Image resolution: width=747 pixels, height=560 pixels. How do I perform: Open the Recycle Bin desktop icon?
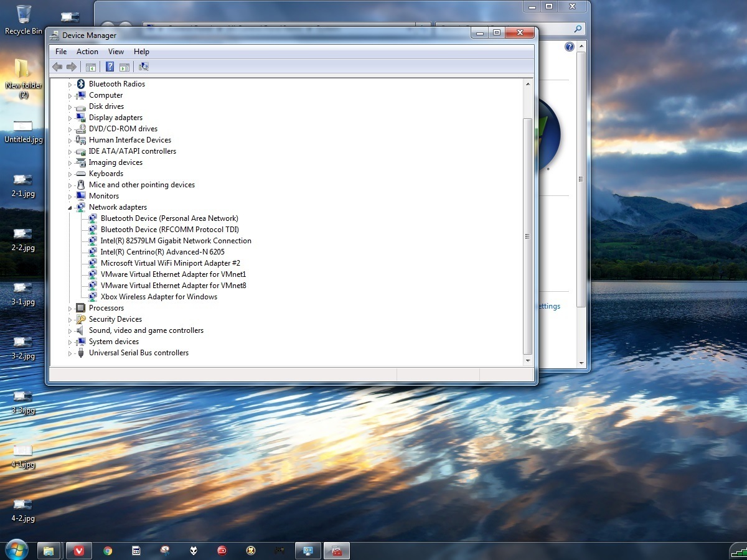[24, 19]
